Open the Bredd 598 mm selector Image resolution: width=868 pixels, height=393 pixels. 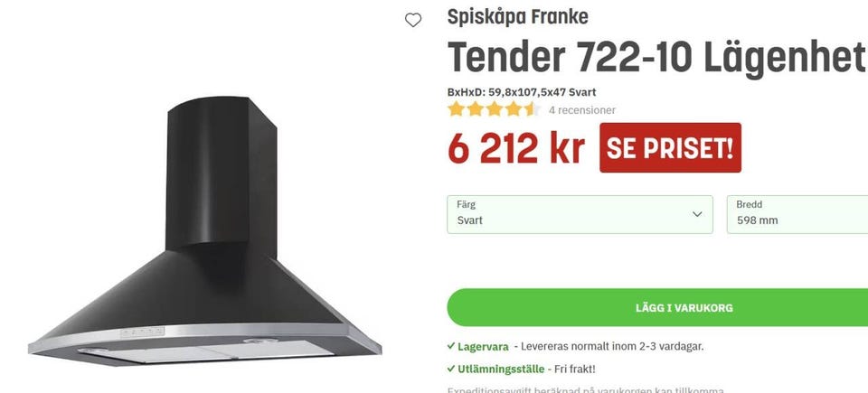point(797,214)
